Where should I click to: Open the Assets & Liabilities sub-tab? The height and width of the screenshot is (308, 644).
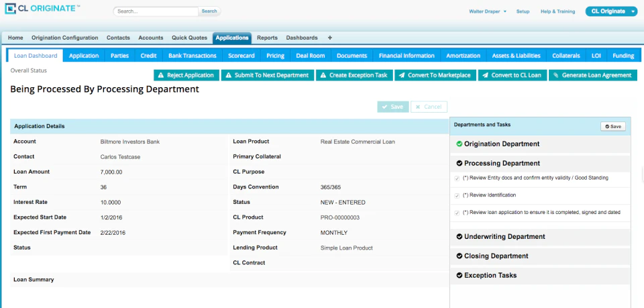[517, 56]
